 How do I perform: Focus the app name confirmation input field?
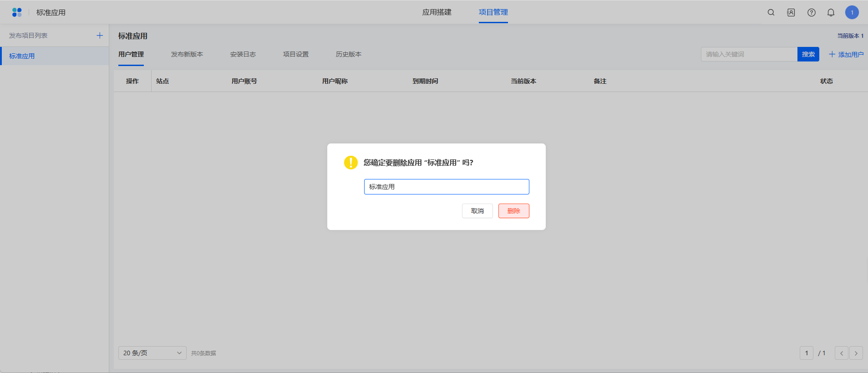coord(446,187)
